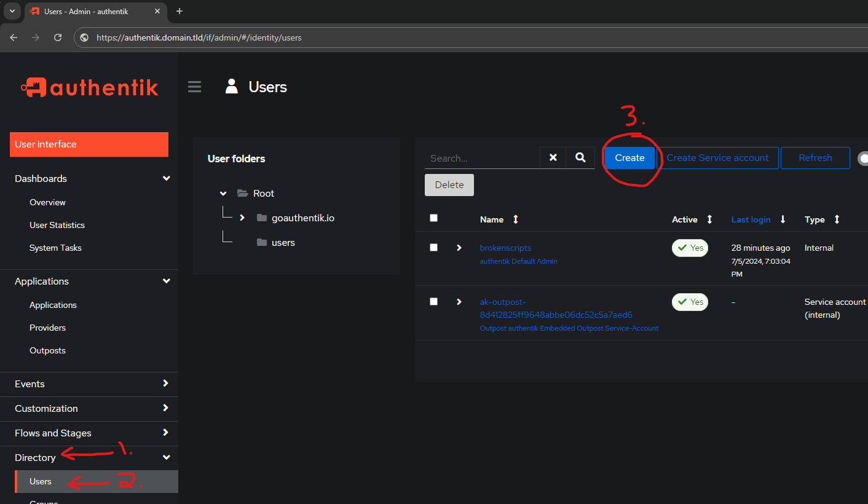This screenshot has height=504, width=868.
Task: Click 'authentik Default Admin' subtitle text
Action: (x=518, y=261)
